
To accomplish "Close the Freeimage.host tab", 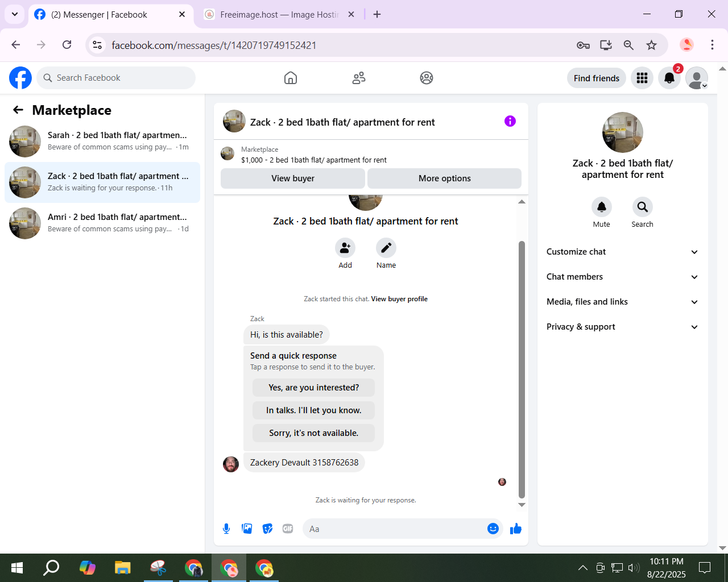I will coord(351,14).
